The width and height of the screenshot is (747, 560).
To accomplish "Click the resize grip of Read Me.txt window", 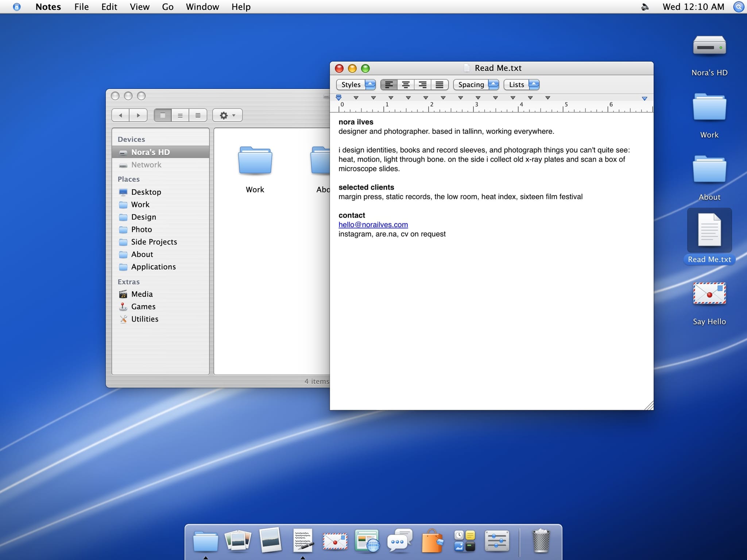I will pyautogui.click(x=649, y=405).
